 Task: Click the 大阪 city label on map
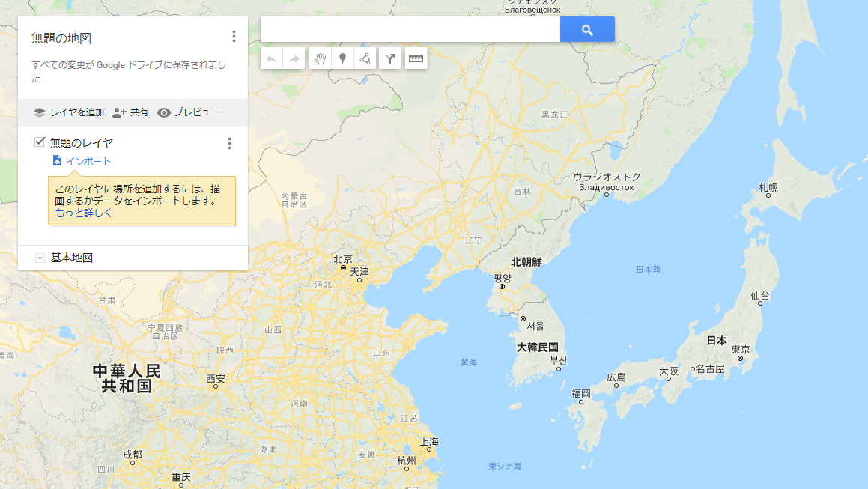669,371
